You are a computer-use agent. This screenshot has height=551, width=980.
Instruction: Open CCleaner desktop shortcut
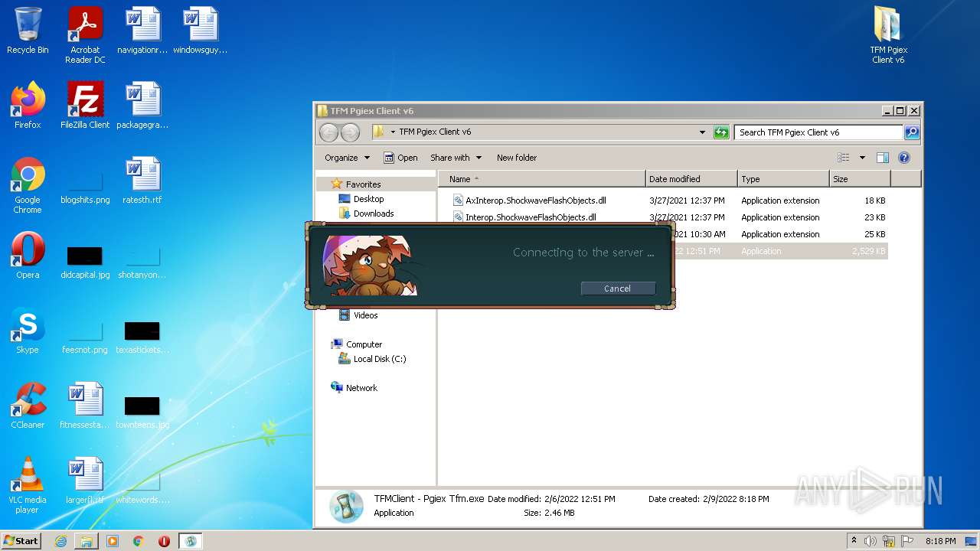(28, 406)
